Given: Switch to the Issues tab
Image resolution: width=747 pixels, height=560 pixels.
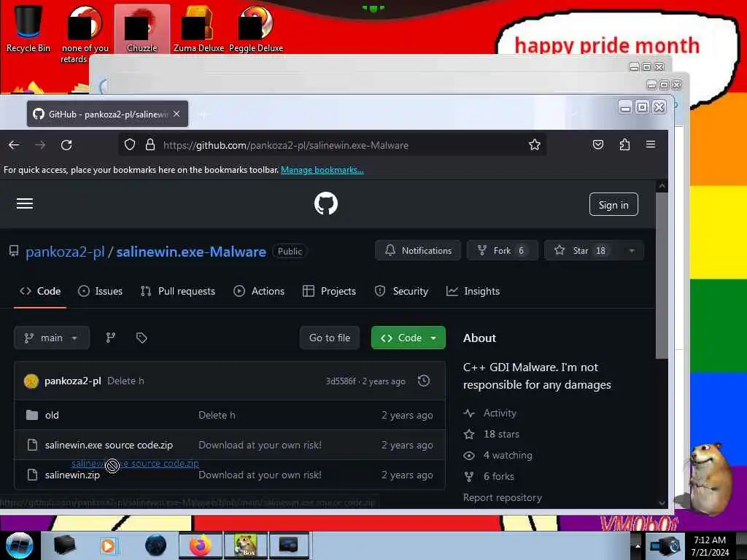Looking at the screenshot, I should tap(100, 291).
